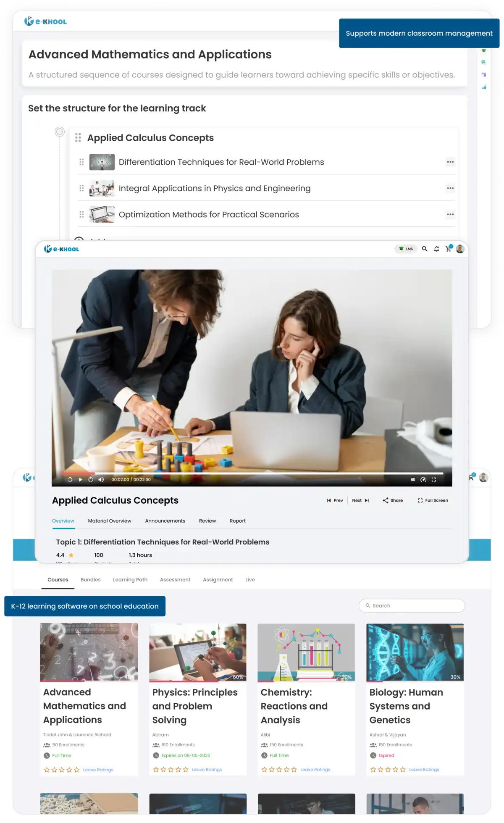This screenshot has width=504, height=823.
Task: Open options menu for Integral Applications row
Action: click(450, 188)
